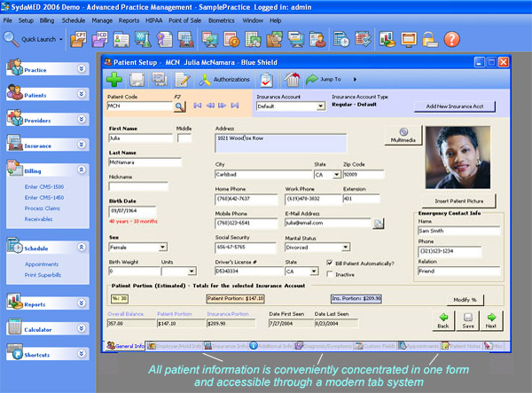Click the padlock icon in main toolbar

pos(429,39)
